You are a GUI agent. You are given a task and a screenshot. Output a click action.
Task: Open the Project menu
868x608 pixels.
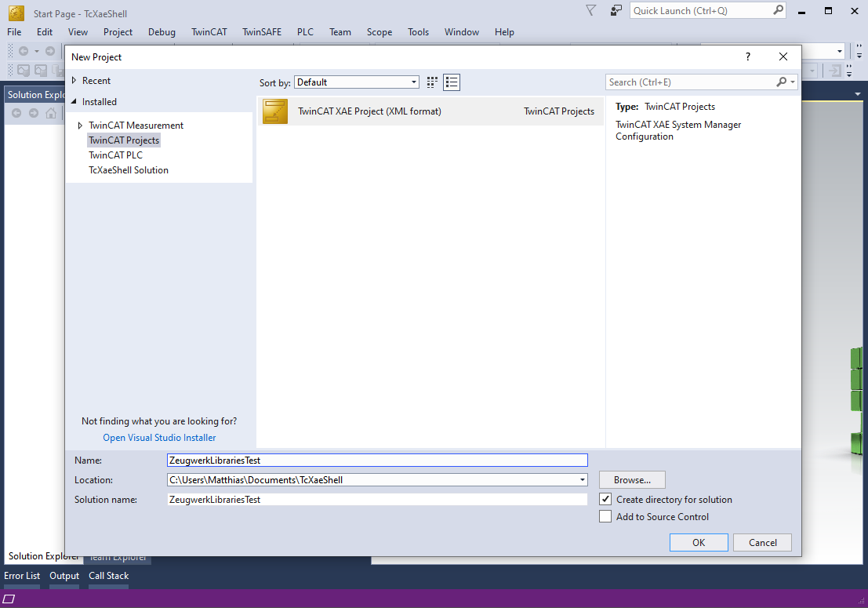pyautogui.click(x=118, y=32)
